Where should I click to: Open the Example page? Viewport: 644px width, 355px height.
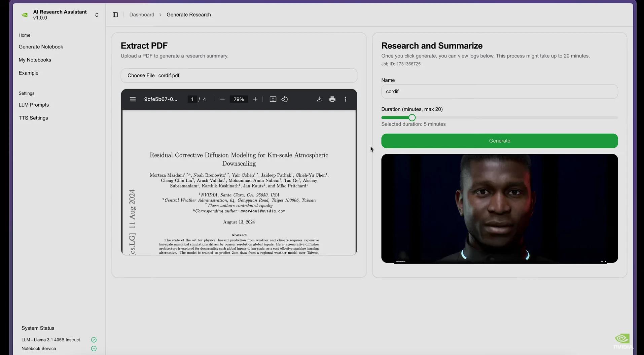click(29, 73)
